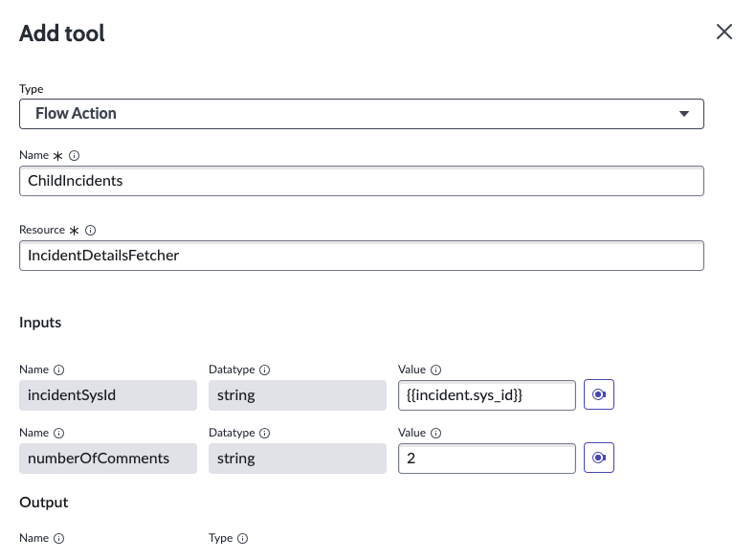The height and width of the screenshot is (560, 756).
Task: Focus the ChildIncidents name field
Action: click(x=362, y=181)
